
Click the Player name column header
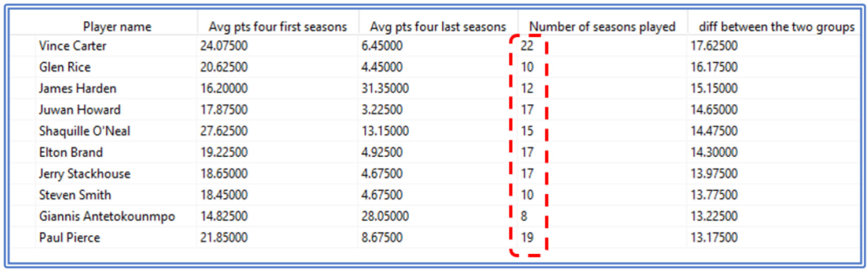[117, 26]
